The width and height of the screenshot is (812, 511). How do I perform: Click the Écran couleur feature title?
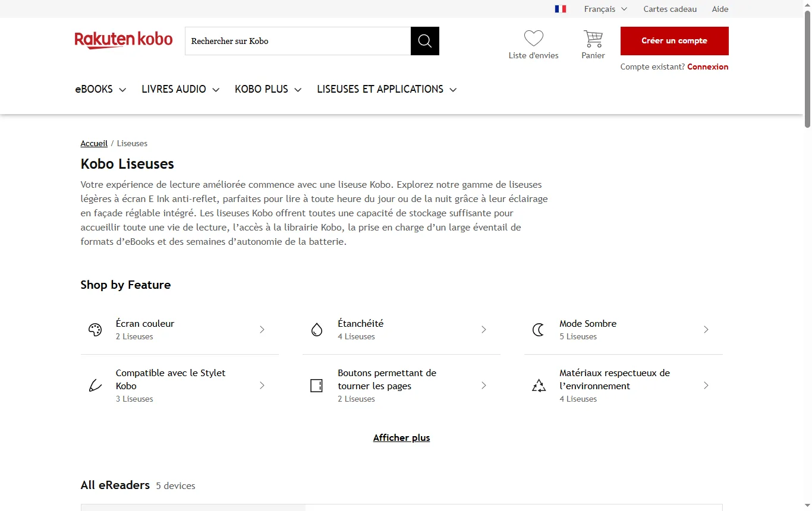click(x=145, y=324)
